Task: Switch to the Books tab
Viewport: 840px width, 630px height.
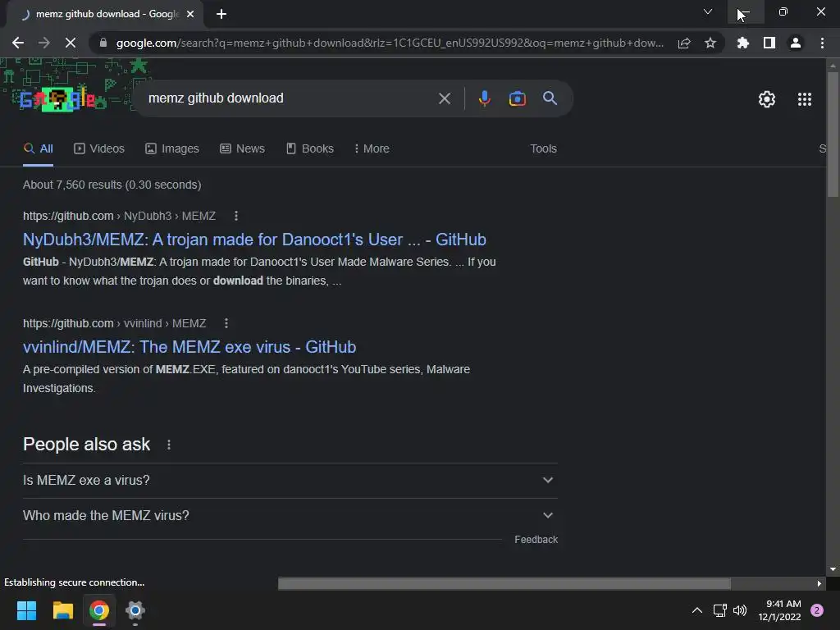Action: (309, 148)
